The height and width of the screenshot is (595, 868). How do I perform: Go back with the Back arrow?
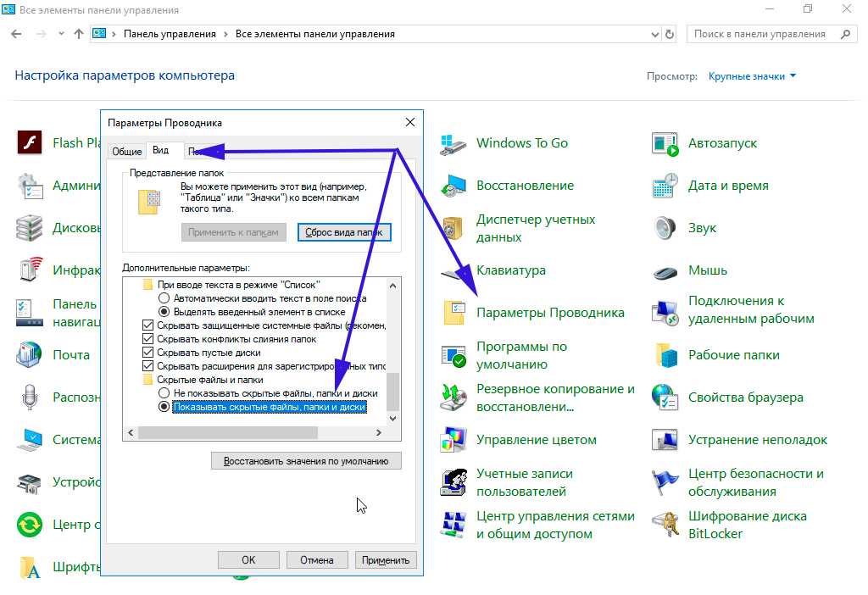[x=17, y=34]
